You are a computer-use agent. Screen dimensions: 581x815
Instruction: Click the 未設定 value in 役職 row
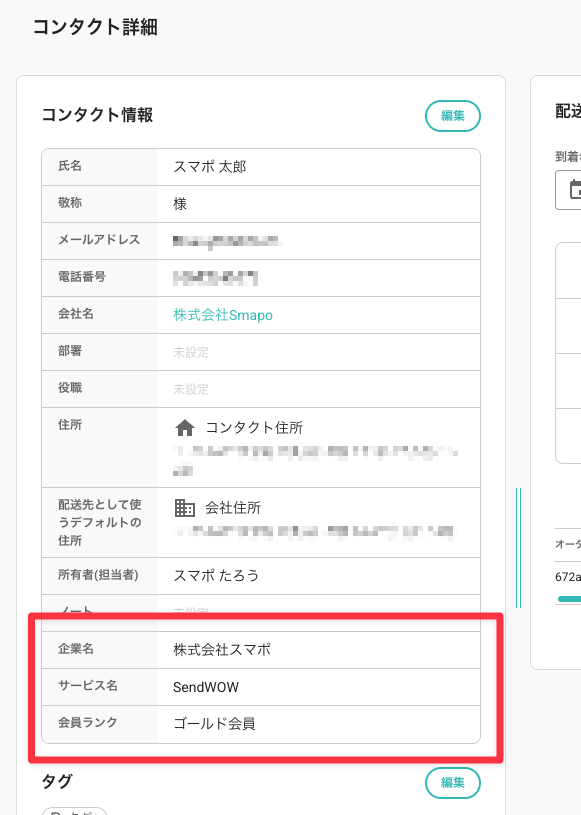point(191,389)
